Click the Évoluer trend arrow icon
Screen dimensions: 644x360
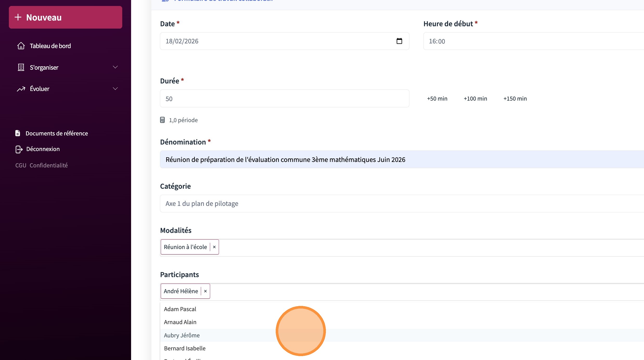tap(21, 89)
